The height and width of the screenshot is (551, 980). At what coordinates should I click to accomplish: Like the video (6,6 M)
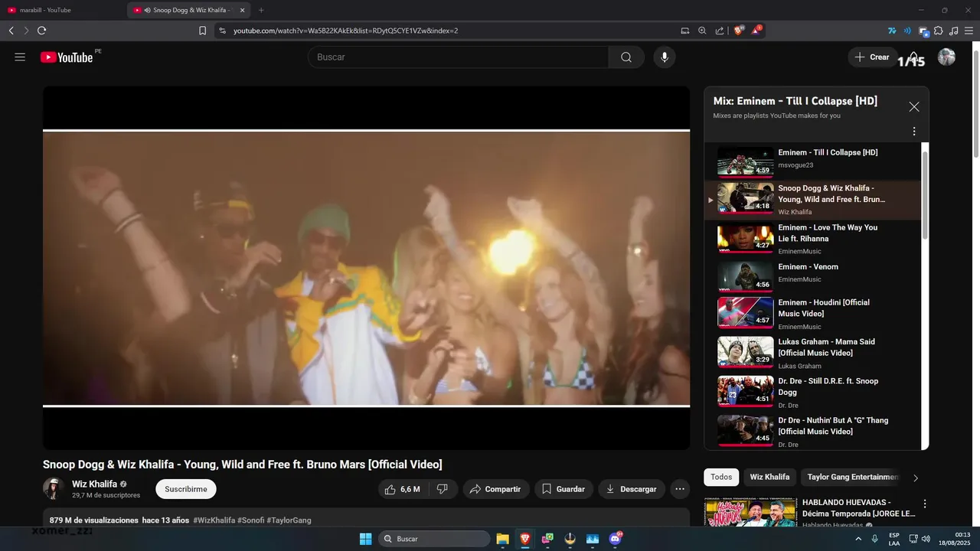(x=402, y=489)
